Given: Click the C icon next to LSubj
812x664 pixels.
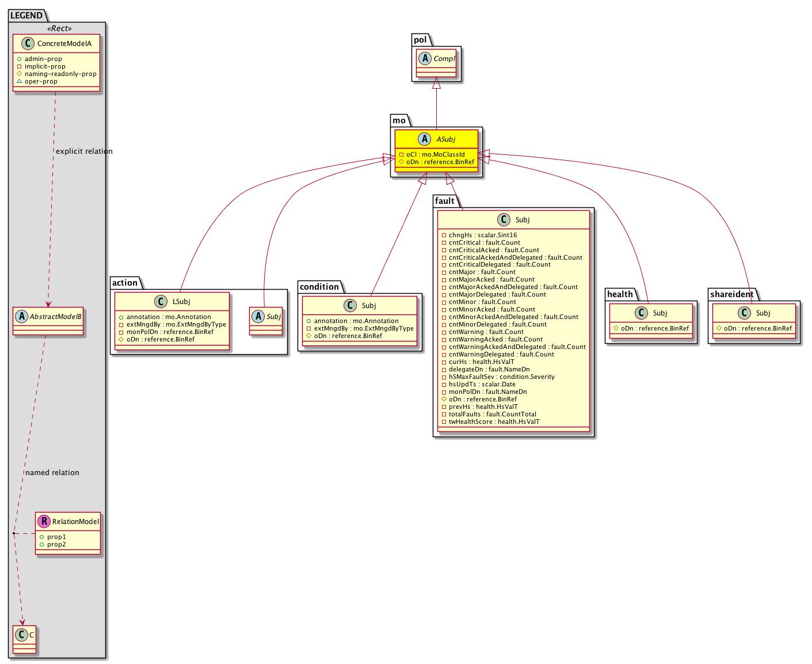Looking at the screenshot, I should click(x=162, y=301).
